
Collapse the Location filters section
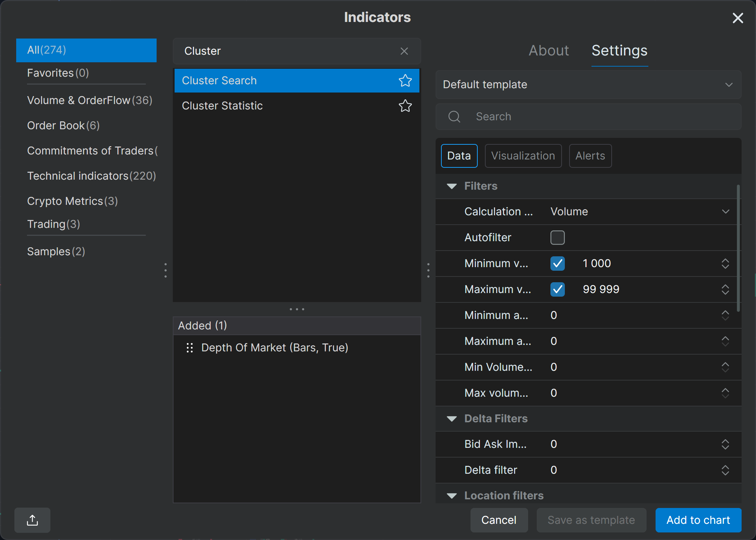pyautogui.click(x=451, y=496)
